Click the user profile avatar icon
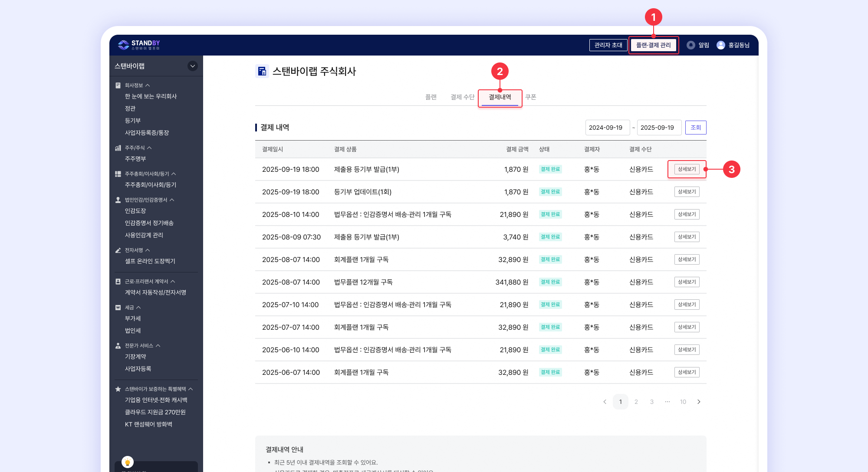 (x=721, y=45)
